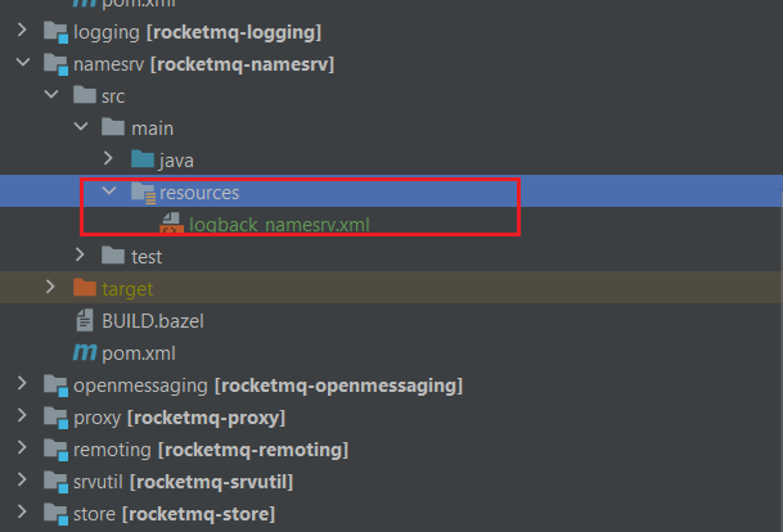The width and height of the screenshot is (783, 532).
Task: Select the openmessaging module entry
Action: [x=268, y=386]
